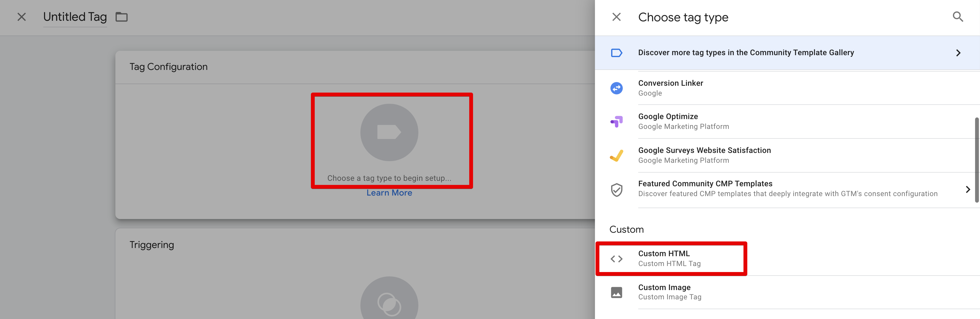Choose the Custom Image tag type
This screenshot has width=980, height=319.
(787, 293)
